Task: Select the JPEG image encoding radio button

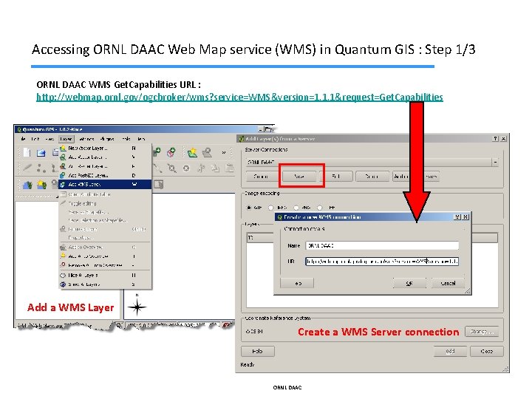Action: [x=270, y=208]
